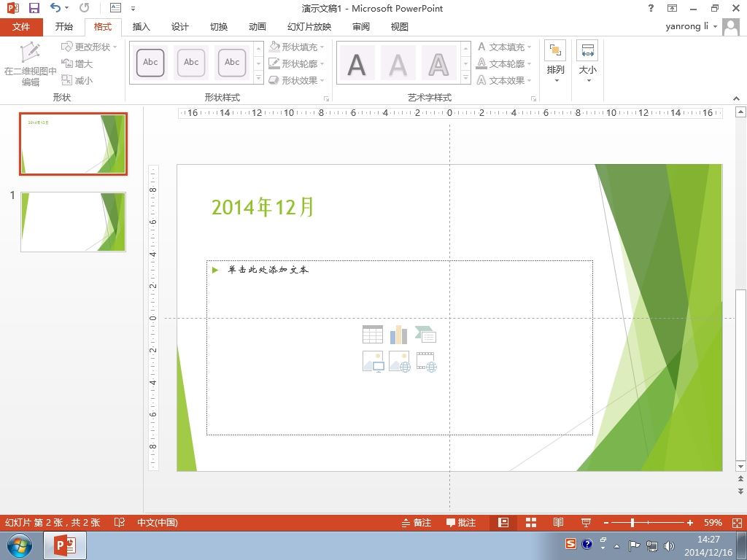
Task: Insert online picture icon in placeholder
Action: [399, 362]
